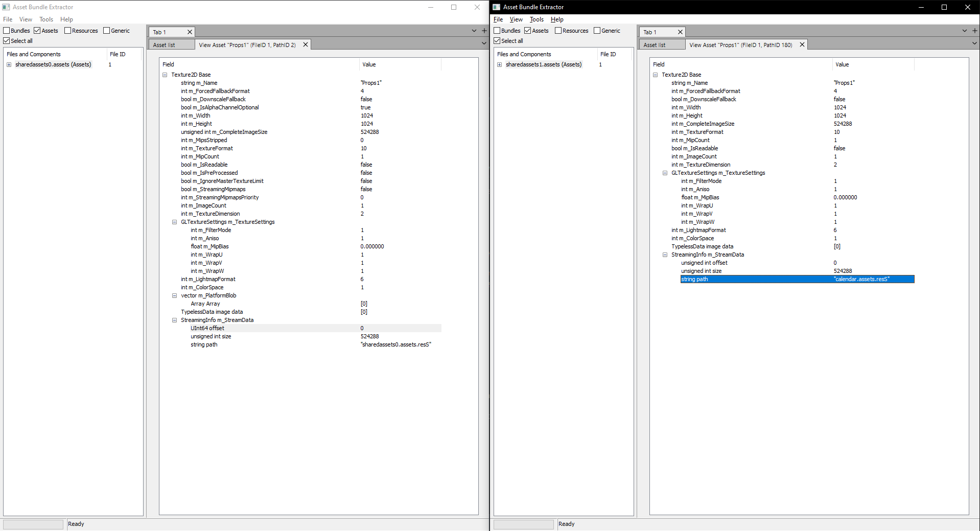
Task: Select int m_StreamingMipmapsPriority row
Action: (x=310, y=197)
